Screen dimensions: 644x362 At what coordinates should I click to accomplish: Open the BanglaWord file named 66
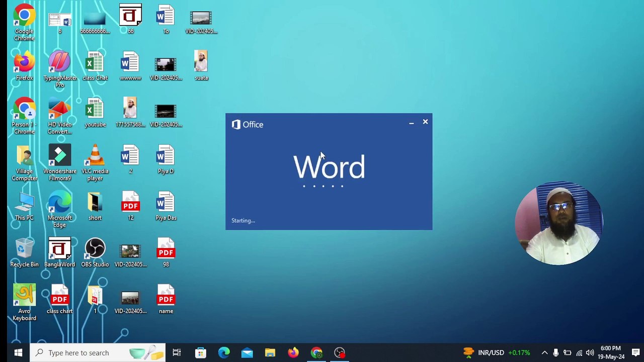tap(130, 19)
